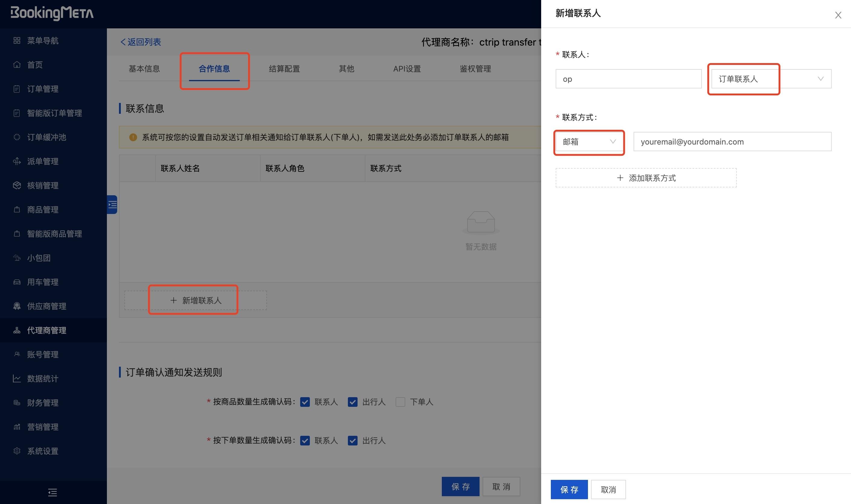Uncheck 出行人 under 按商品数量生成确认码
Image resolution: width=851 pixels, height=504 pixels.
coord(352,402)
